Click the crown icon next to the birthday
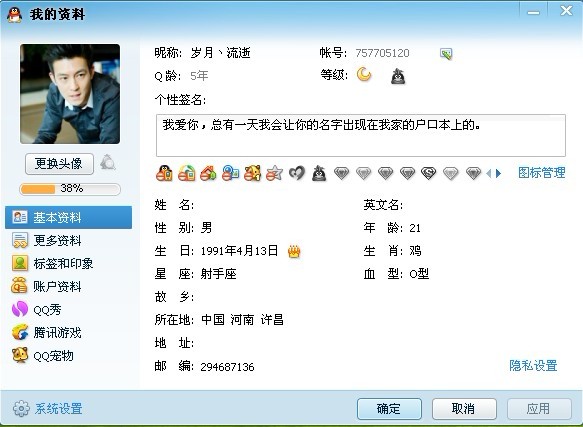Viewport: 583px width, 427px height. pos(294,251)
